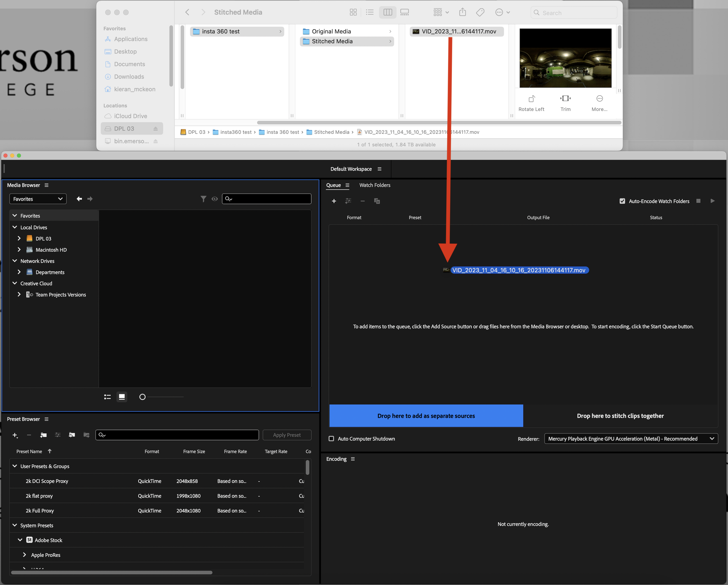Click the Preset Browser horizontal scrollbar

pos(111,573)
